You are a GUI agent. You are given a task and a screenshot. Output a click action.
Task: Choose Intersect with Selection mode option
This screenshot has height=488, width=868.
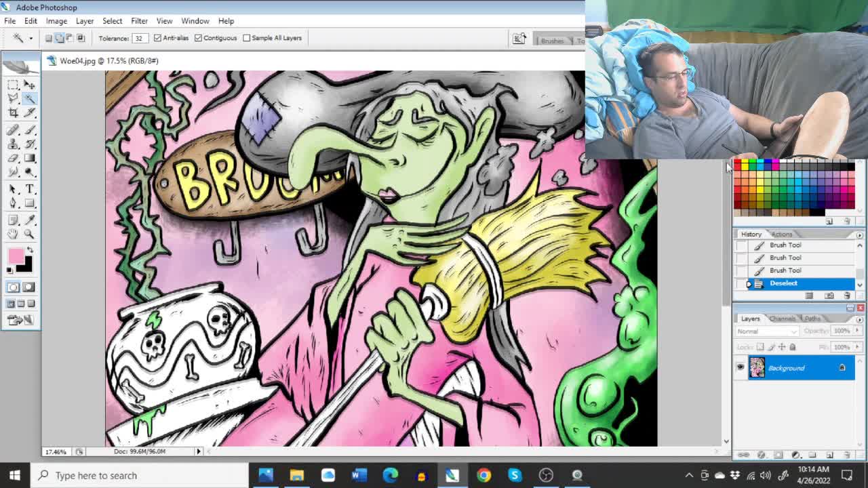(81, 38)
